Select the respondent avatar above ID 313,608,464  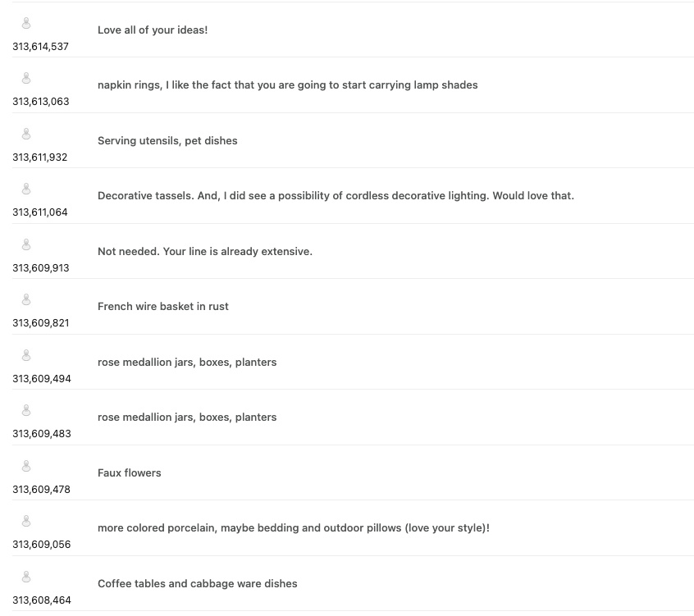pos(26,577)
